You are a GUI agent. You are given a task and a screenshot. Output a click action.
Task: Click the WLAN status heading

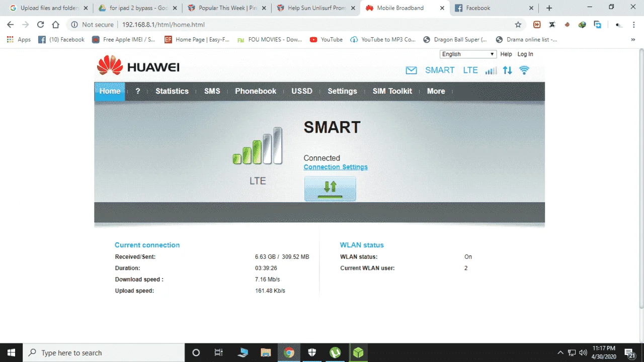pyautogui.click(x=362, y=245)
